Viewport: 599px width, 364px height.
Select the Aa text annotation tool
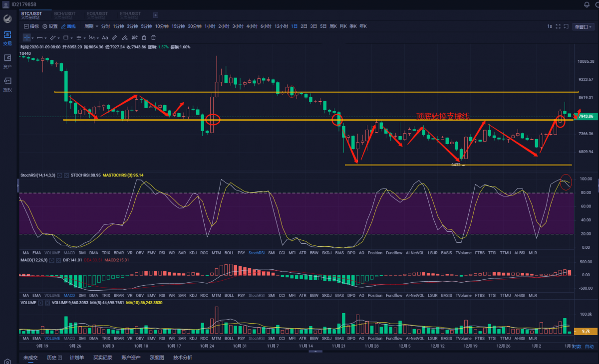[x=105, y=37]
